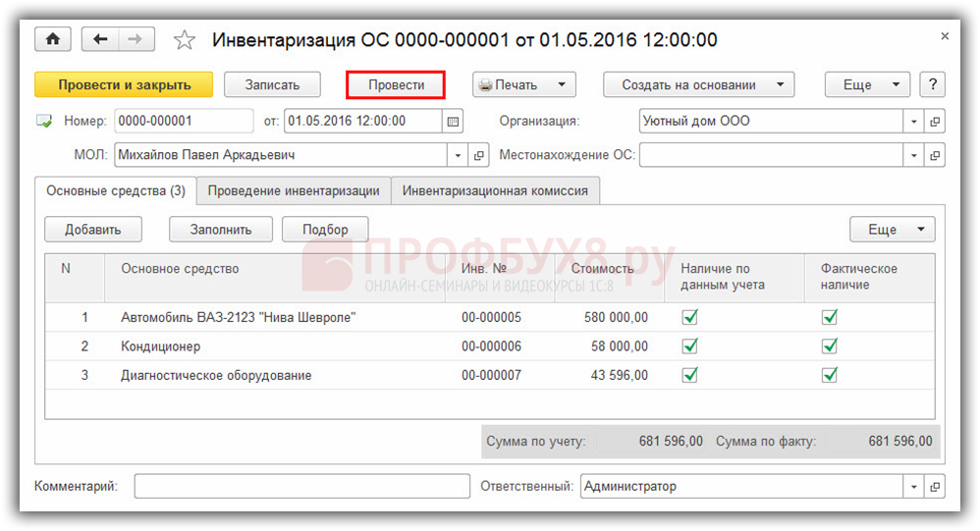The image size is (980, 531).
Task: Click the Провести и закрыть button
Action: coord(124,84)
